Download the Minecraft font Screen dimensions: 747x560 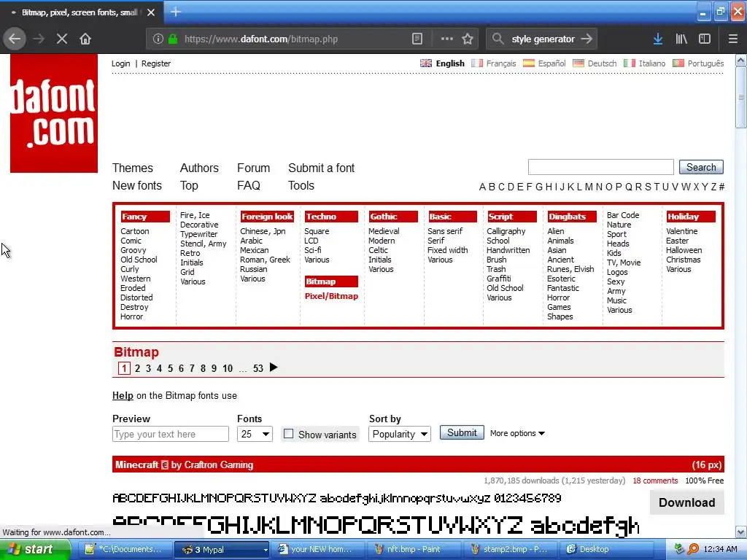[687, 502]
